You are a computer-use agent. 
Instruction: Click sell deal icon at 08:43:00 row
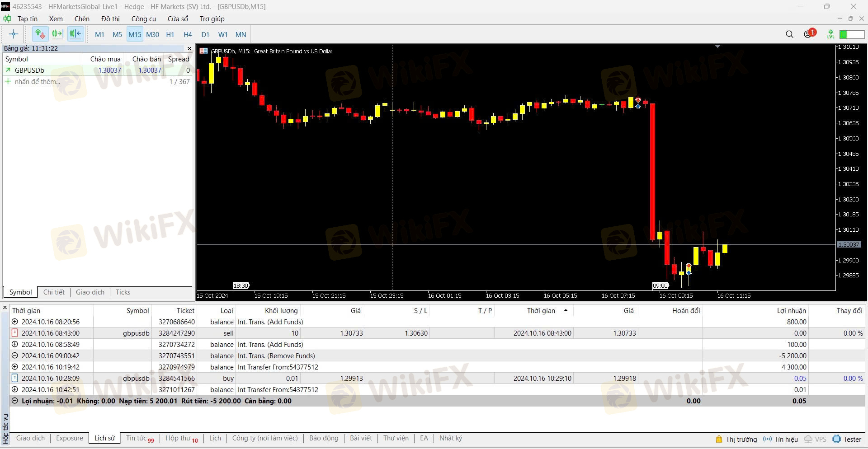pyautogui.click(x=15, y=333)
